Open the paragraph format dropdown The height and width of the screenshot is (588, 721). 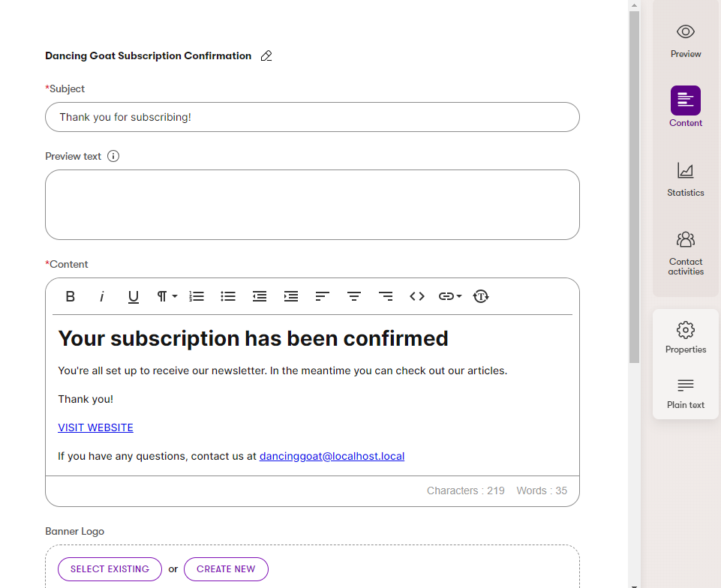[167, 296]
